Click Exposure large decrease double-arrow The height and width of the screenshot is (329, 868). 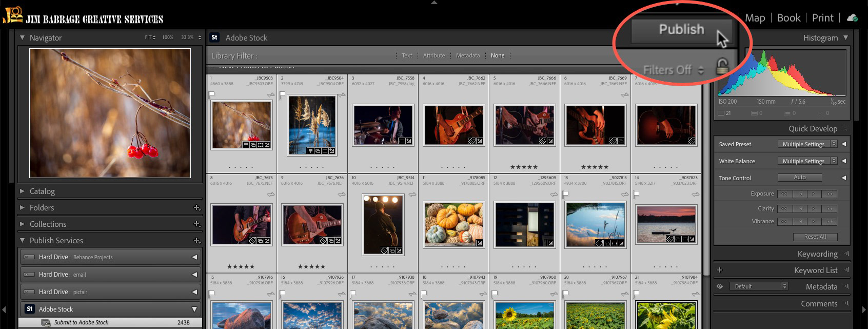784,194
